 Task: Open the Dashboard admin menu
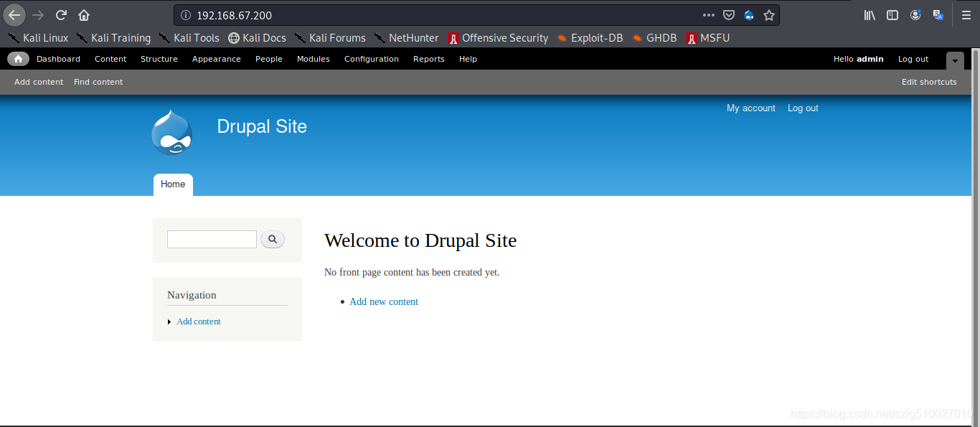click(58, 59)
